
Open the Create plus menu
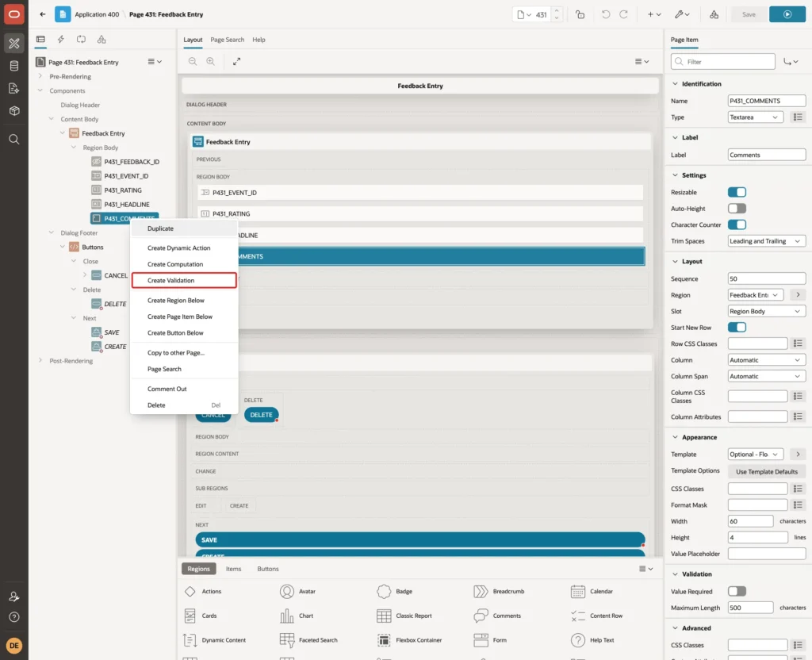(x=654, y=14)
